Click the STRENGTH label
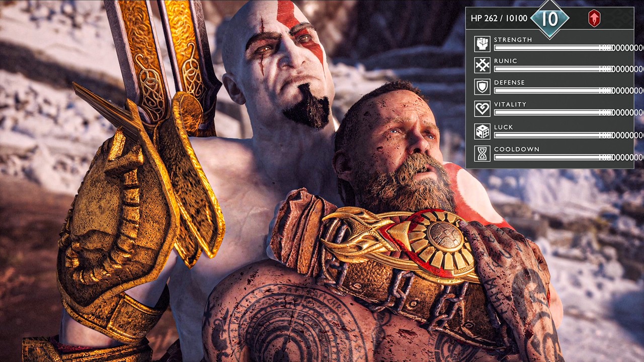 (x=513, y=40)
